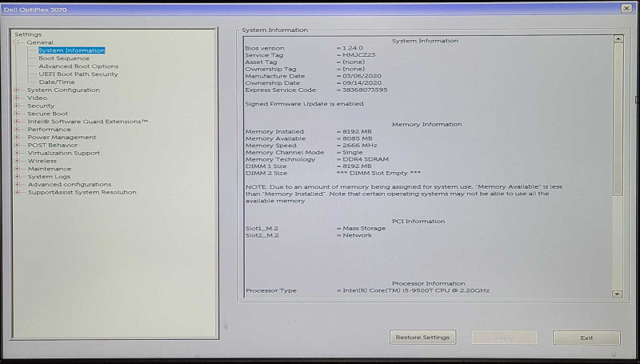
Task: Expand Power Management node
Action: pyautogui.click(x=17, y=137)
